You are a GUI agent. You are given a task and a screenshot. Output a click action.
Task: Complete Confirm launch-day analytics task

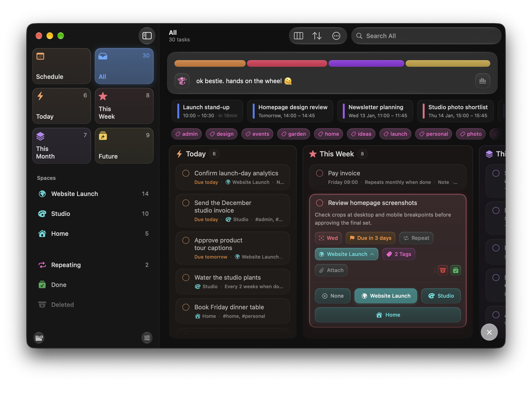click(x=186, y=173)
